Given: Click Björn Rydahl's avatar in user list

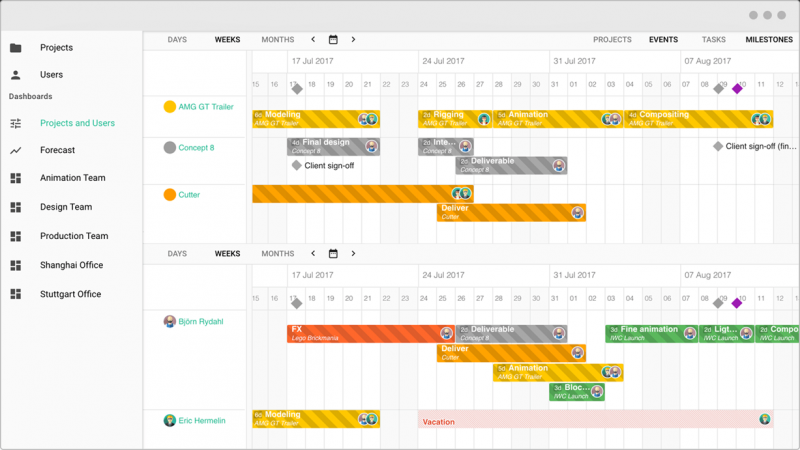Looking at the screenshot, I should [x=169, y=321].
